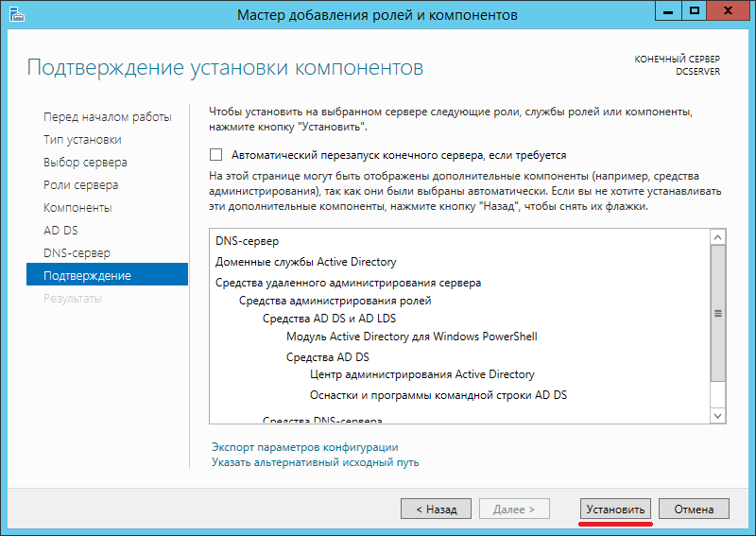
Task: Select Доменные службы Active Directory list entry
Action: coord(306,262)
